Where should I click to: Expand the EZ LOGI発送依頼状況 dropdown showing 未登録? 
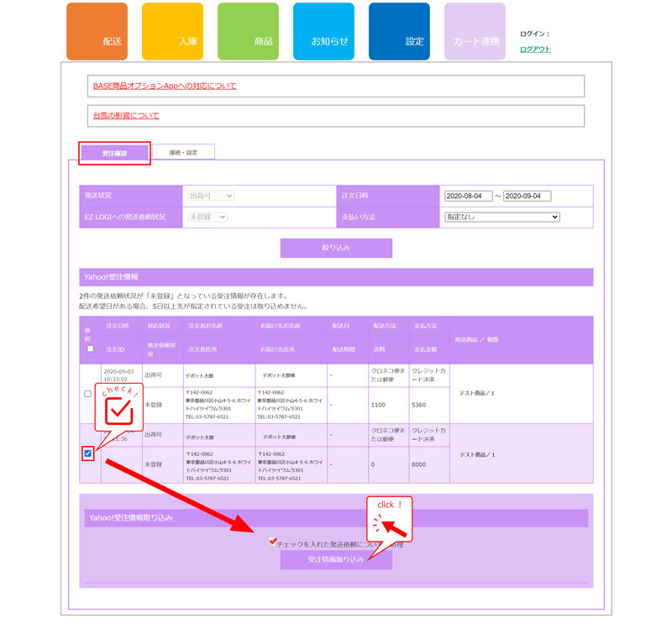click(207, 217)
